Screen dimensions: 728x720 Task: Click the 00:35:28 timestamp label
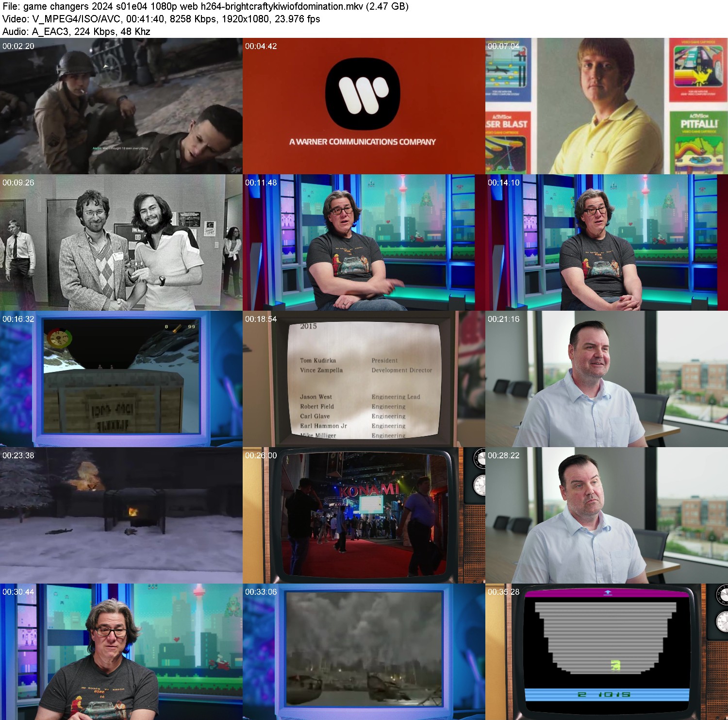click(x=504, y=592)
